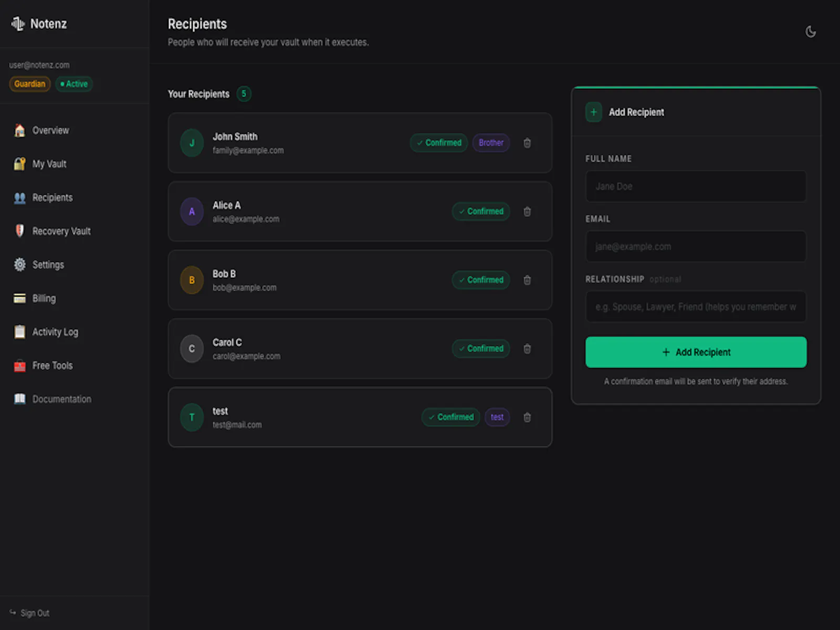
Task: Open Documentation link in sidebar
Action: (62, 399)
